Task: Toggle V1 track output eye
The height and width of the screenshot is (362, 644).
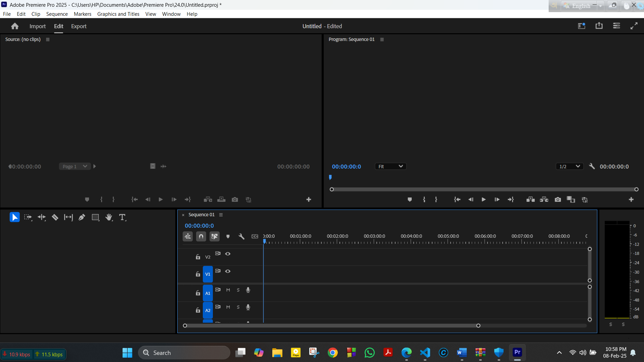Action: [228, 271]
